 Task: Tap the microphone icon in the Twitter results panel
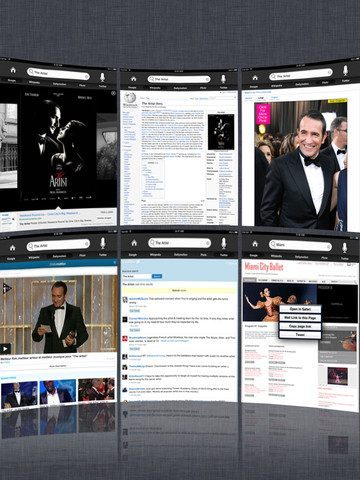coord(224,243)
